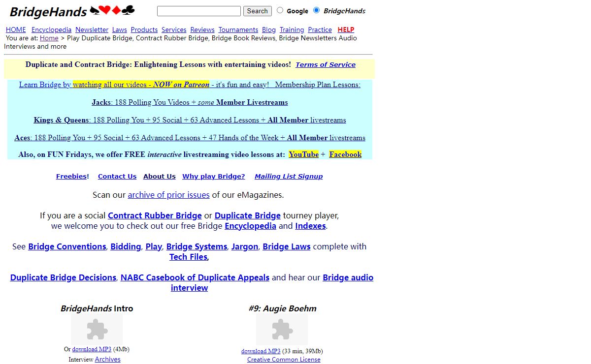Open the Blog menu link
This screenshot has height=364, width=591.
[x=269, y=30]
